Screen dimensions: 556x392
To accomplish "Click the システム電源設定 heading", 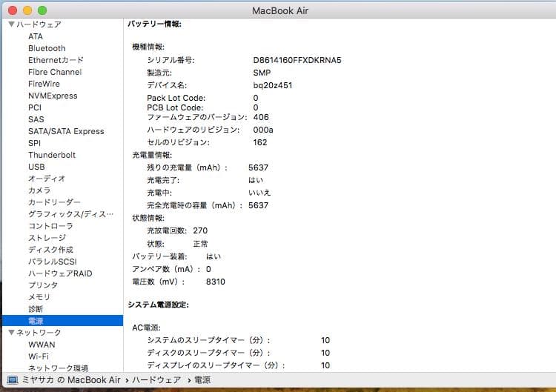I will click(x=158, y=305).
